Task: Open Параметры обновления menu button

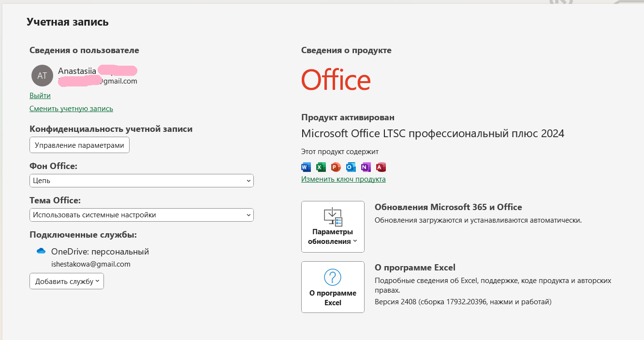Action: point(333,227)
